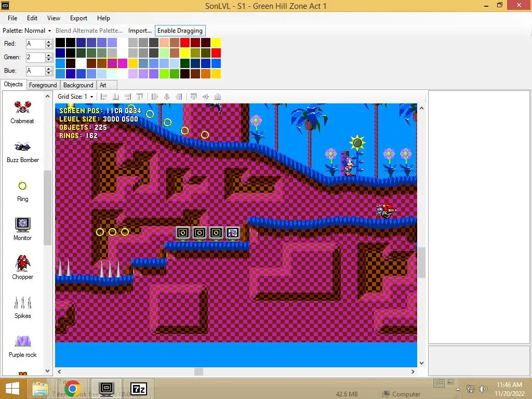Decrease the Blue value with down arrow
This screenshot has width=532, height=399.
coord(49,73)
